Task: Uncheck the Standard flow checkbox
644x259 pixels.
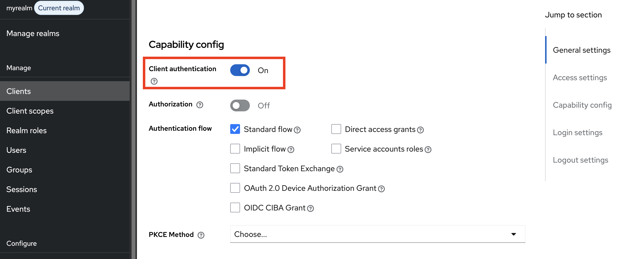Action: click(235, 129)
